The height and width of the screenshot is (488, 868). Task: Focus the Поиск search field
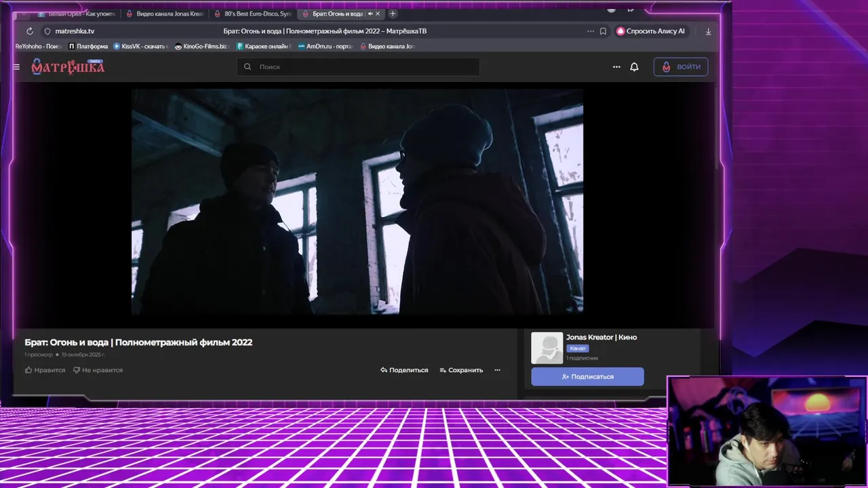pos(358,67)
